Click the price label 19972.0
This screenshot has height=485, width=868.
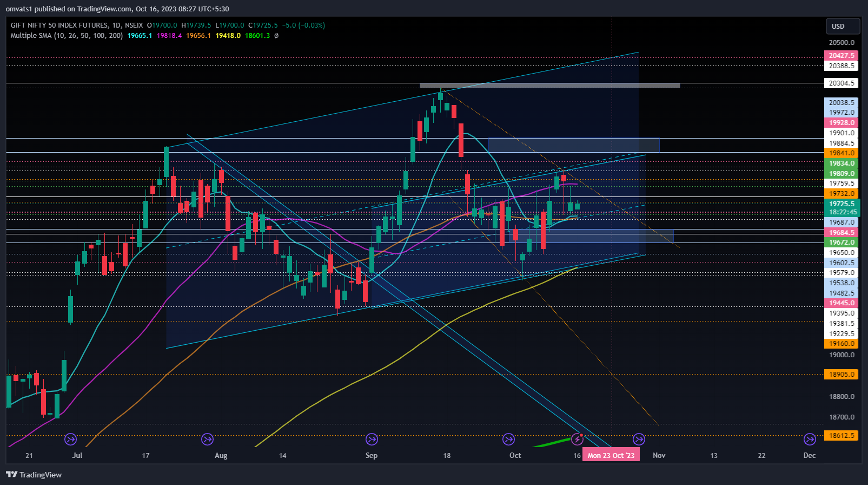coord(842,113)
